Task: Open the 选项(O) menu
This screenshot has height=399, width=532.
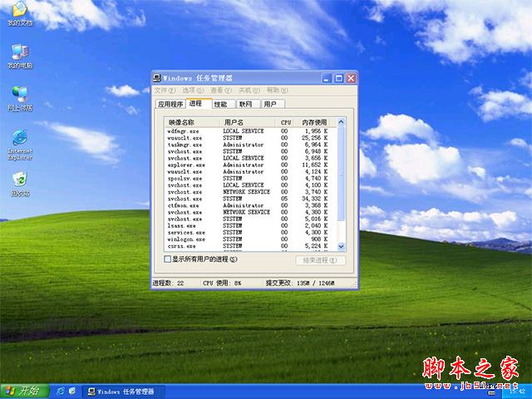Action: [193, 91]
